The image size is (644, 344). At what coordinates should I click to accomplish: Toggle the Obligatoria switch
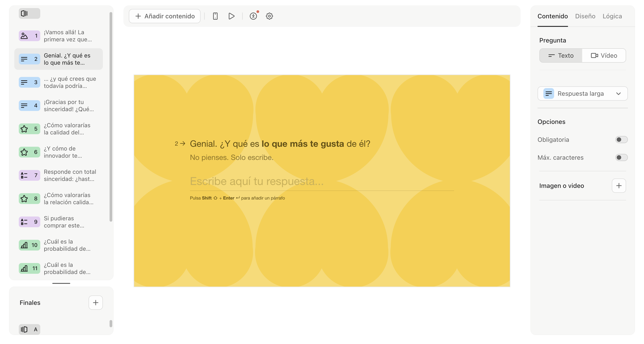tap(621, 140)
